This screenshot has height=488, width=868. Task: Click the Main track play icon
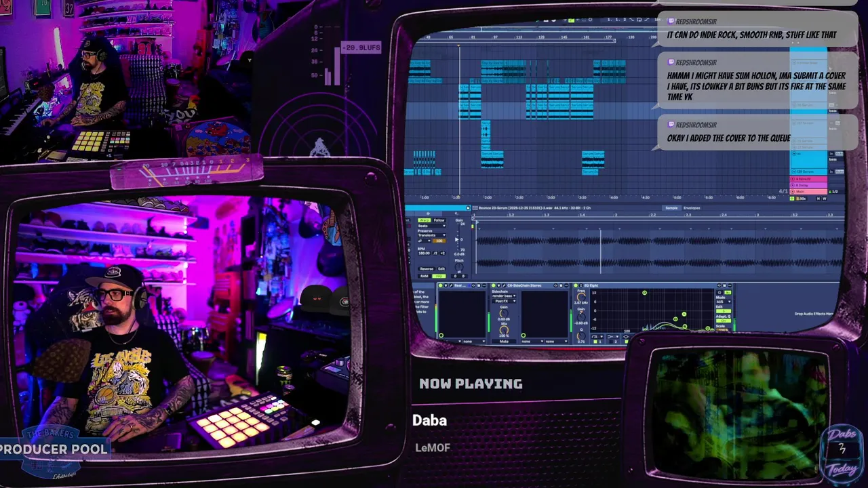pyautogui.click(x=793, y=192)
